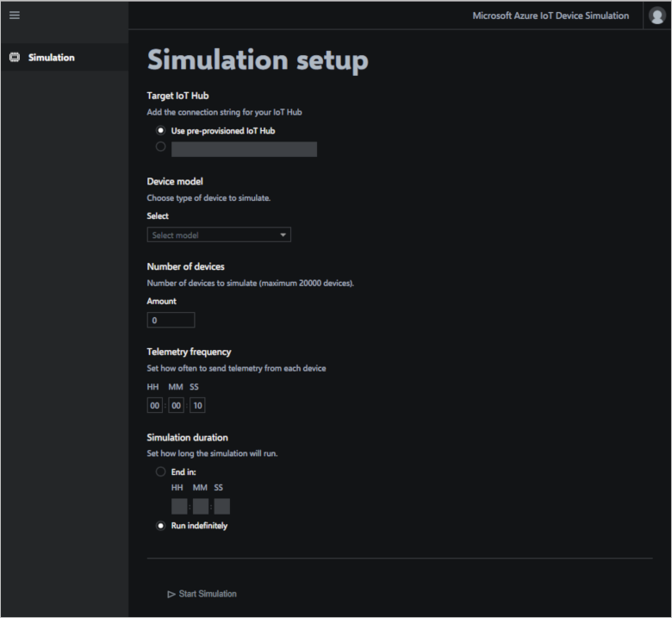Click the Simulation setup heading

click(258, 60)
